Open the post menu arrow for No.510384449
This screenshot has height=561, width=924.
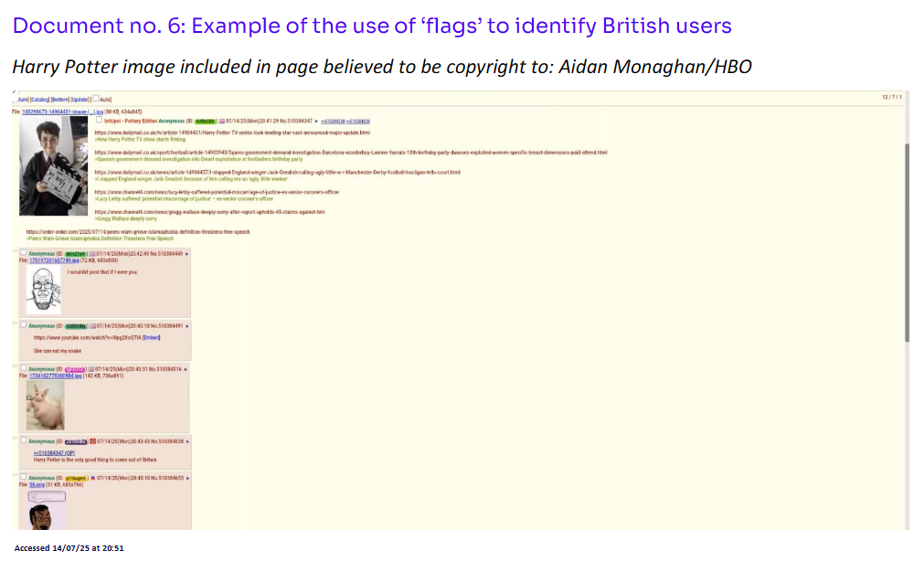[x=186, y=254]
